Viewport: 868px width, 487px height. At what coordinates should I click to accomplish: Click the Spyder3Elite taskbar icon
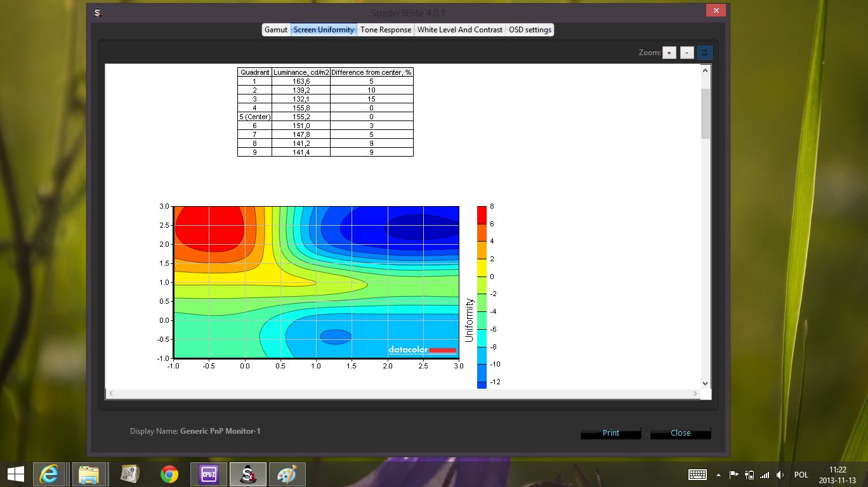click(x=248, y=474)
